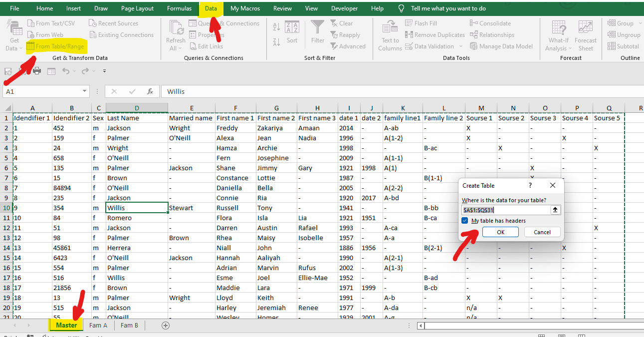Viewport: 644px width, 337px height.
Task: Open the File tab
Action: tap(15, 8)
